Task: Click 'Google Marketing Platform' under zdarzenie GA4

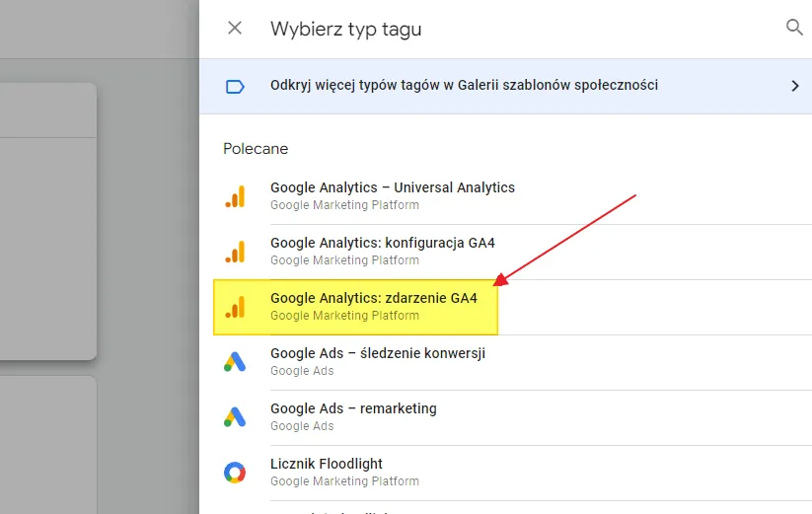Action: 344,316
